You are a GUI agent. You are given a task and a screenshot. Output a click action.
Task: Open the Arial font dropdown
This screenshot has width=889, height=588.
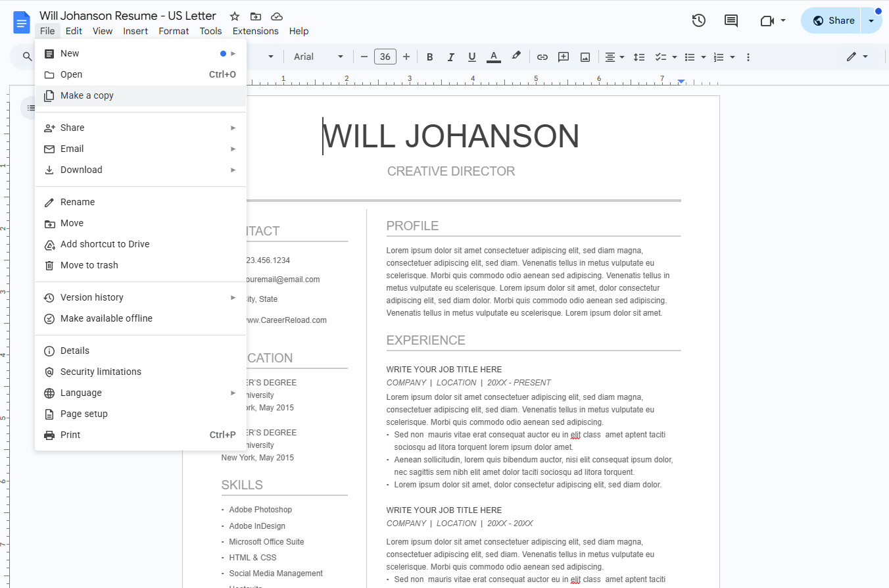pos(318,57)
